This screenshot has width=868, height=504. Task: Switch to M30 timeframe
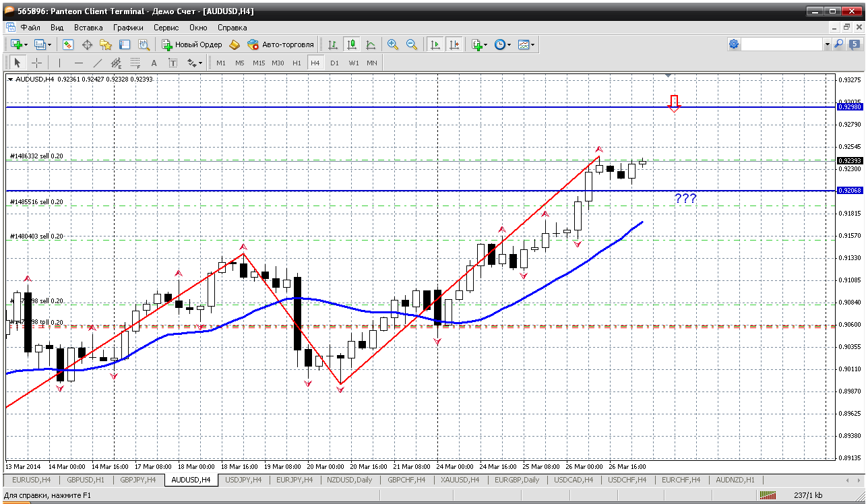point(278,63)
